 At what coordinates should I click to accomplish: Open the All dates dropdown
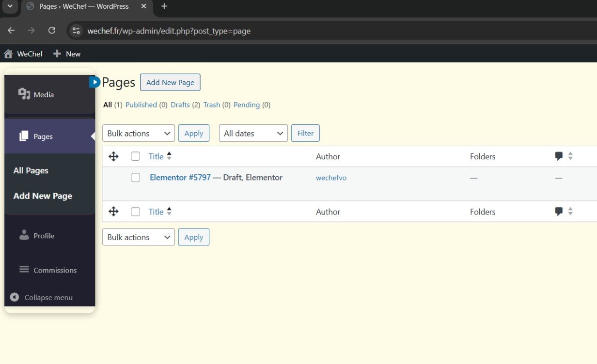253,133
